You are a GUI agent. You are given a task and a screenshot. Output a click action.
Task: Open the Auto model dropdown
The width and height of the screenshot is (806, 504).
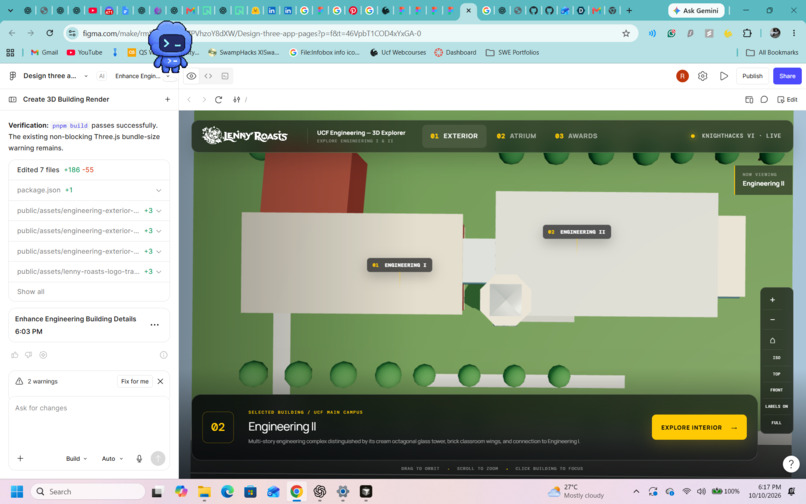tap(113, 459)
